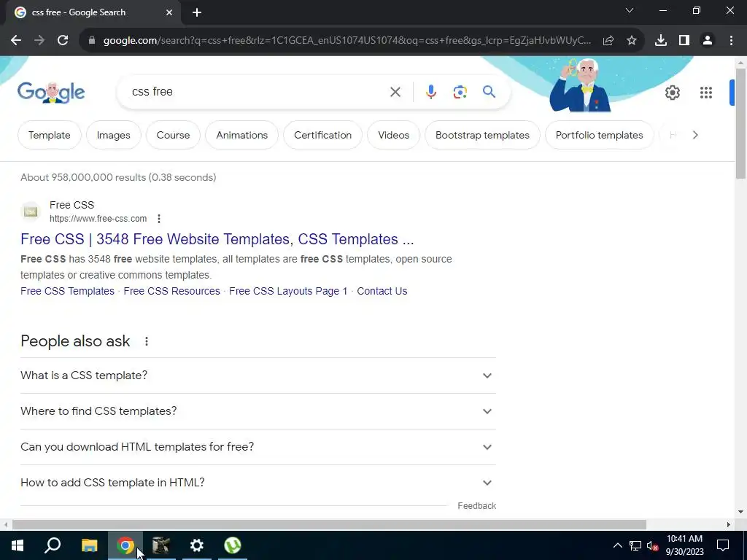The height and width of the screenshot is (560, 747).
Task: Open three-dot menu beside People also ask
Action: tap(147, 341)
